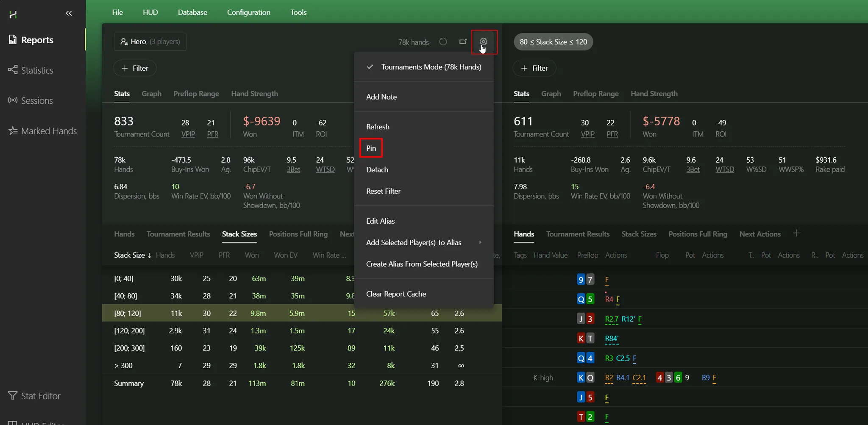The image size is (868, 425).
Task: Switch to the Preflop Range tab on the left
Action: pos(196,94)
